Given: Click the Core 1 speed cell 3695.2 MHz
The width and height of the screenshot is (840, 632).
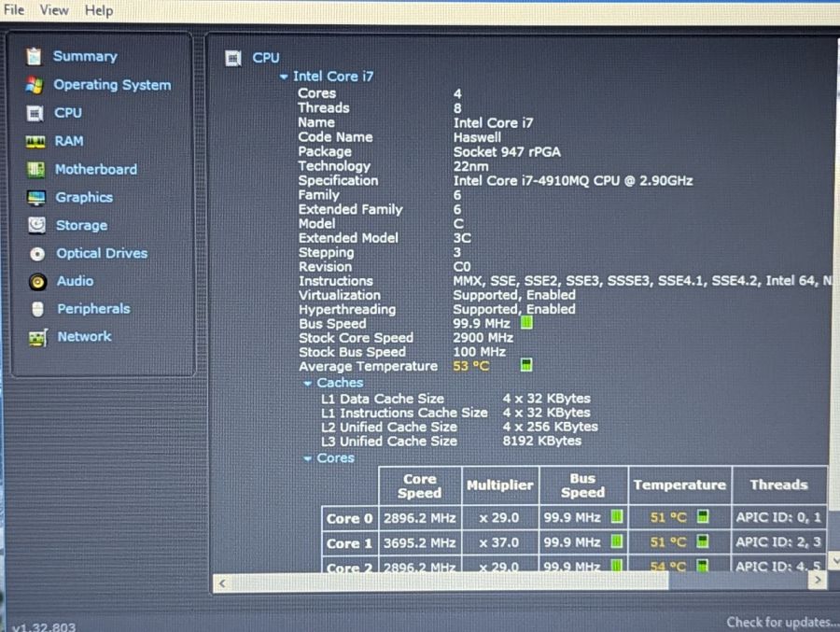Looking at the screenshot, I should [x=419, y=543].
